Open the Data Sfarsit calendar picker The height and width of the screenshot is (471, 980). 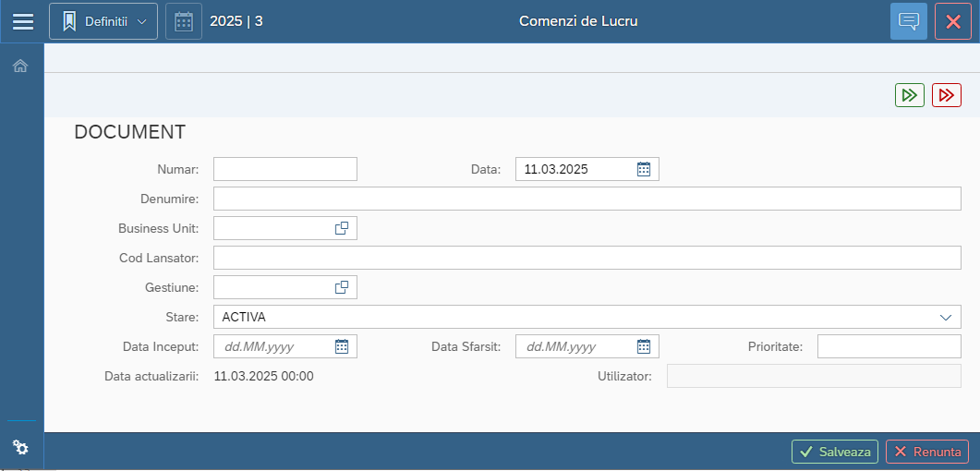point(644,346)
